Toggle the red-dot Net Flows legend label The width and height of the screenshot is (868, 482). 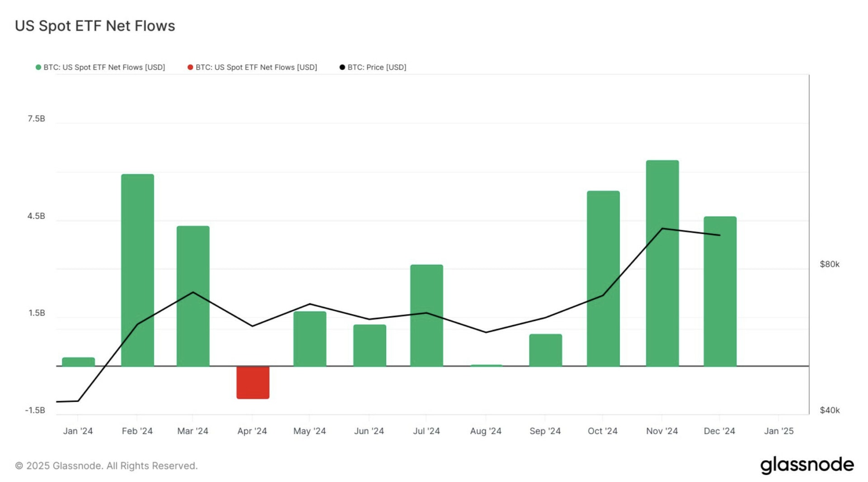tap(256, 67)
